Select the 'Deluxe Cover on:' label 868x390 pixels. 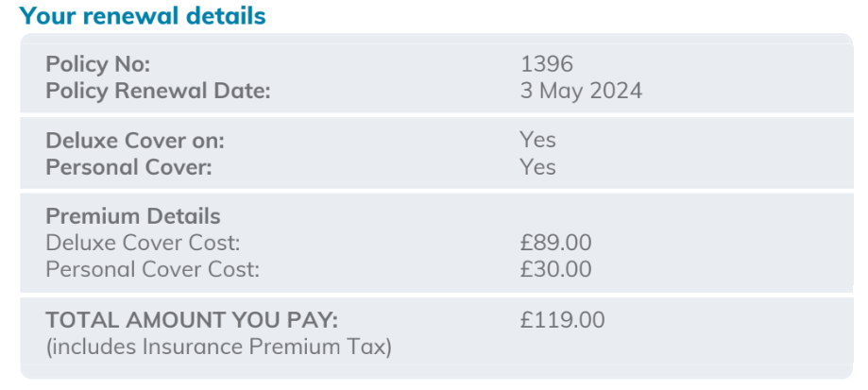(135, 141)
